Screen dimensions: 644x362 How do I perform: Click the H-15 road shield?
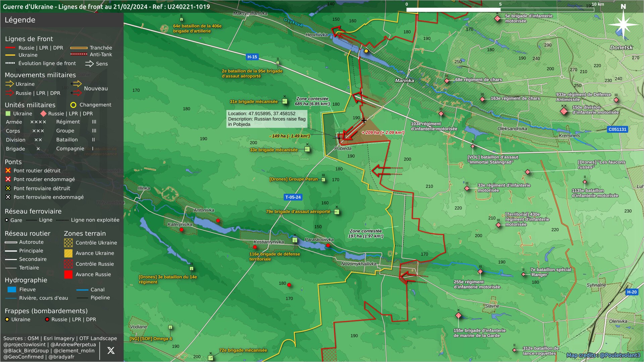click(x=252, y=57)
